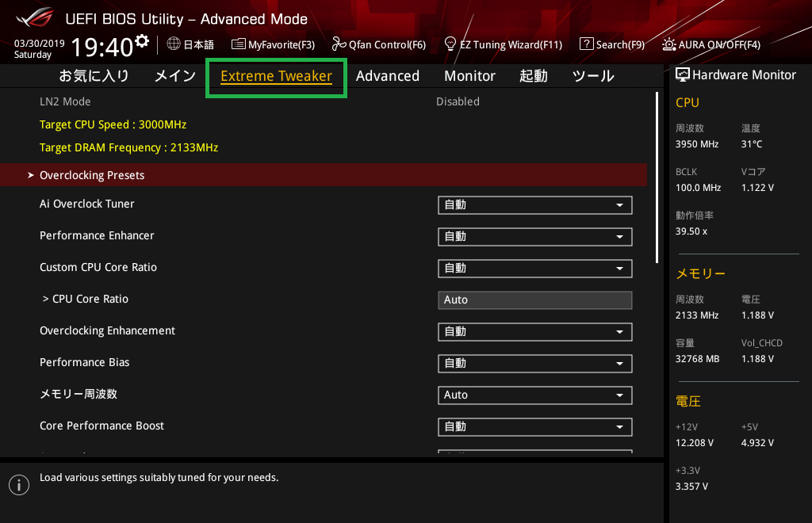Open MyFavorite(F3) list icon
This screenshot has height=523, width=812.
(x=238, y=44)
